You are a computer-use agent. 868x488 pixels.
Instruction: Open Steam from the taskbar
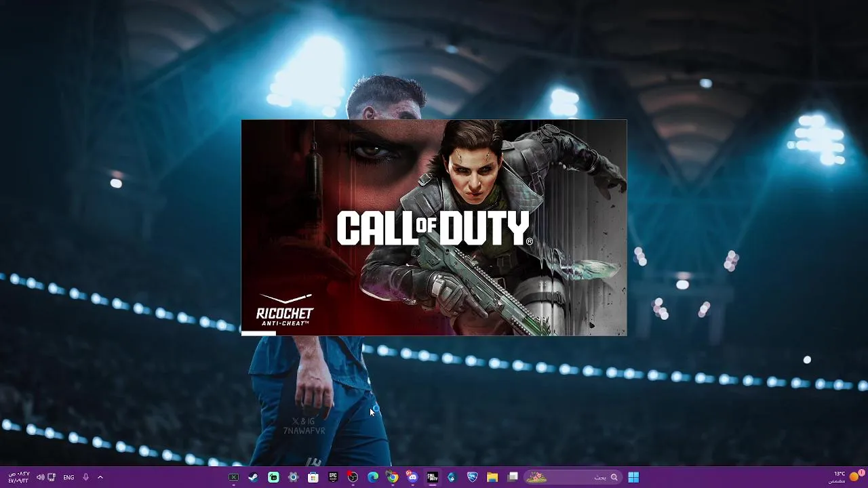[x=254, y=477]
